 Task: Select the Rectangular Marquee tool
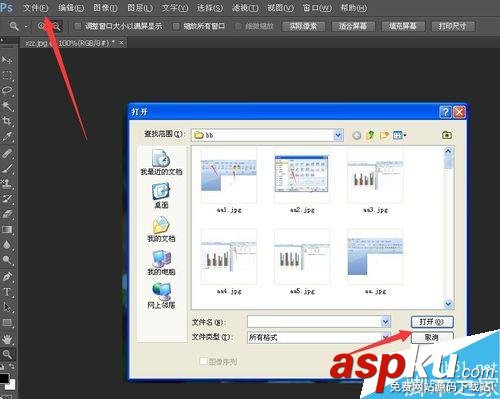(7, 75)
